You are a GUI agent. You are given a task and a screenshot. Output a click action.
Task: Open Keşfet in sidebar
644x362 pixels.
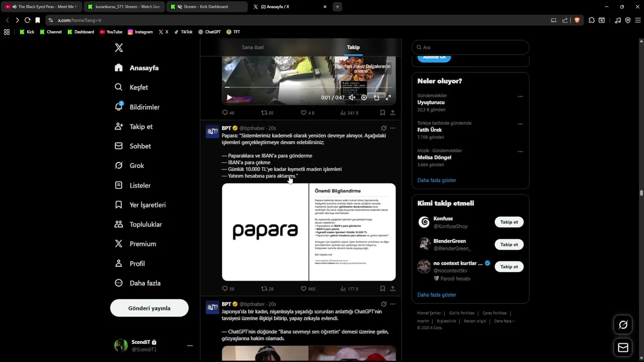(131, 87)
